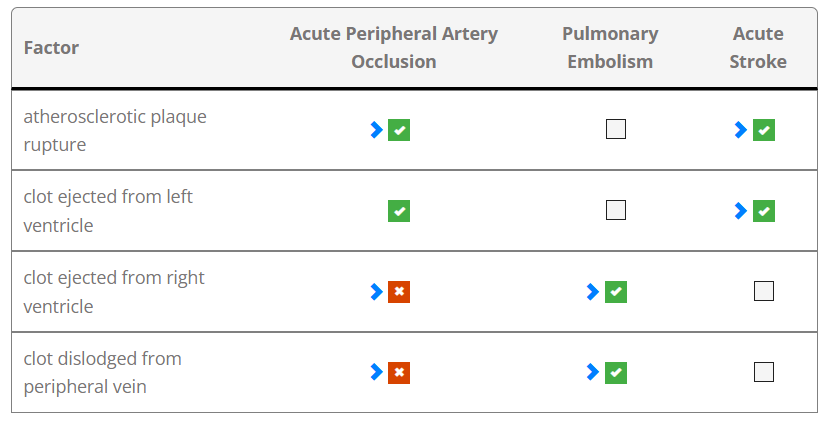Uncheck Pulmonary Embolism for peripheral vein clot

(x=616, y=372)
